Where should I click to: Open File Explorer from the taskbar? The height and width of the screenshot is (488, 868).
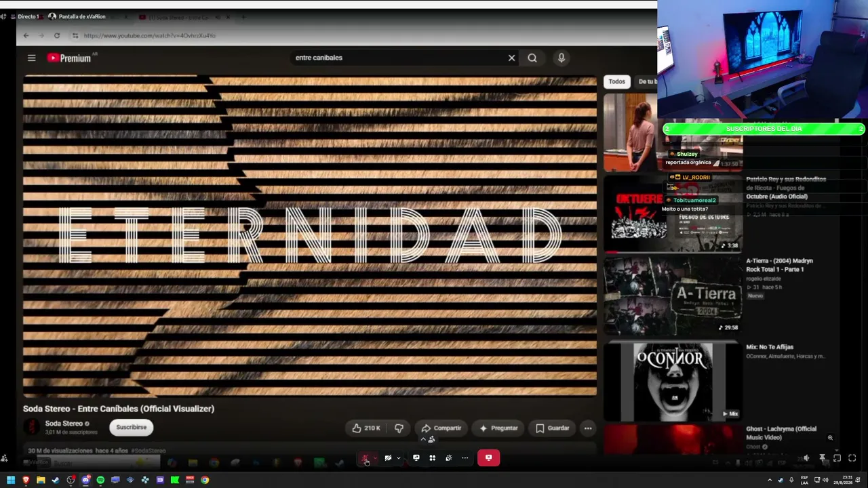tap(41, 481)
